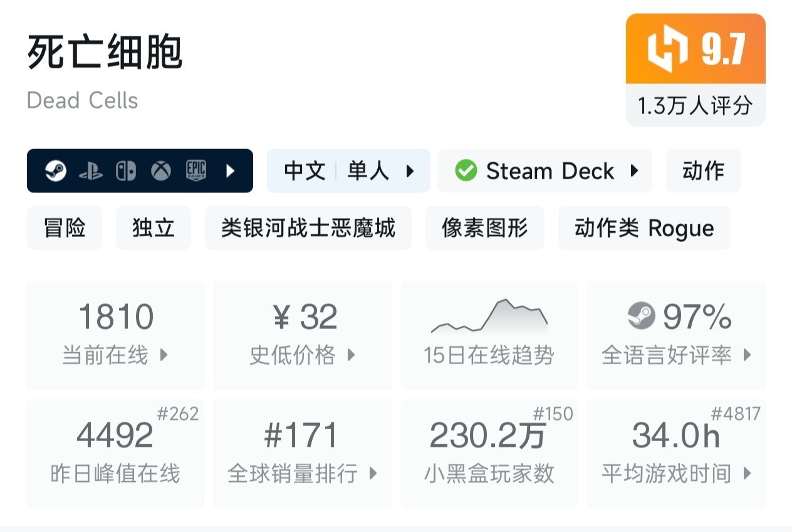Open 全球销量排行 #171 ranking

[x=302, y=453]
